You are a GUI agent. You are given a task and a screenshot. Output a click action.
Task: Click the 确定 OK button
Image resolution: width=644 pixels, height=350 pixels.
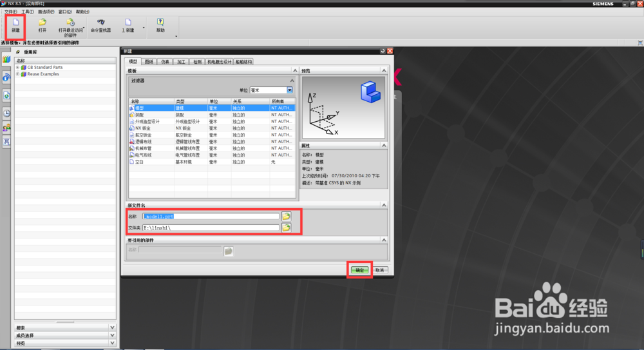point(360,270)
